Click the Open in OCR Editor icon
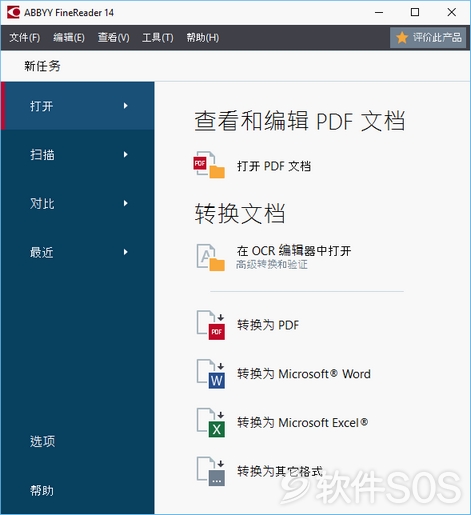 tap(210, 257)
